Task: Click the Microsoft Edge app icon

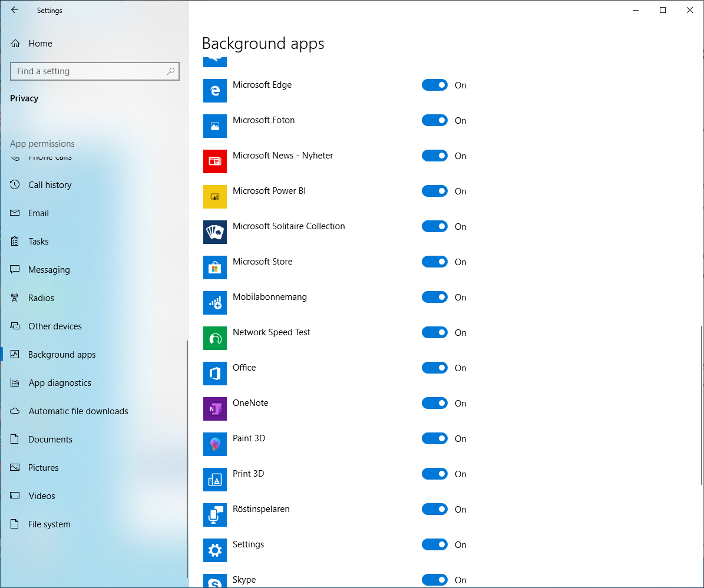Action: (215, 91)
